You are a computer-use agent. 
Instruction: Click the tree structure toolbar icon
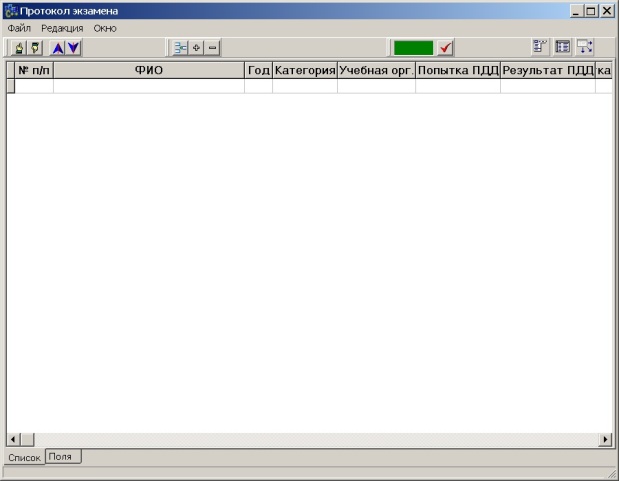[180, 48]
